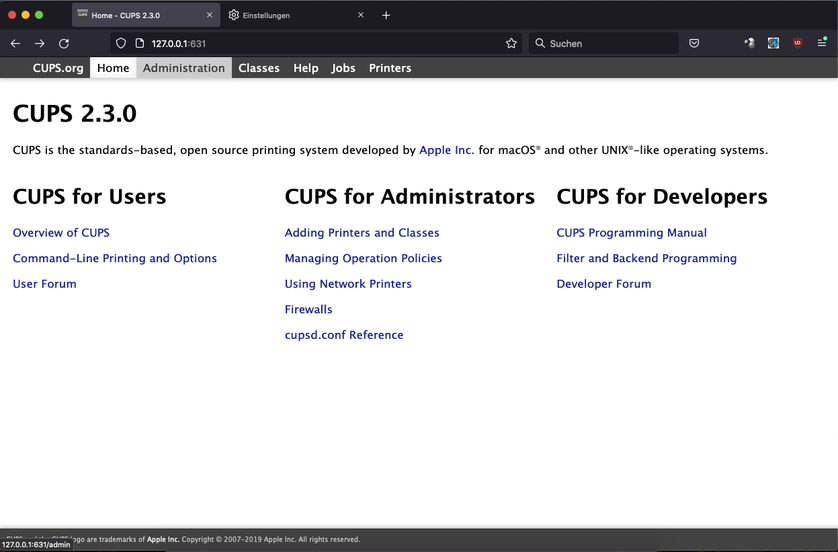Image resolution: width=838 pixels, height=552 pixels.
Task: Go forward with the forward arrow
Action: click(40, 43)
